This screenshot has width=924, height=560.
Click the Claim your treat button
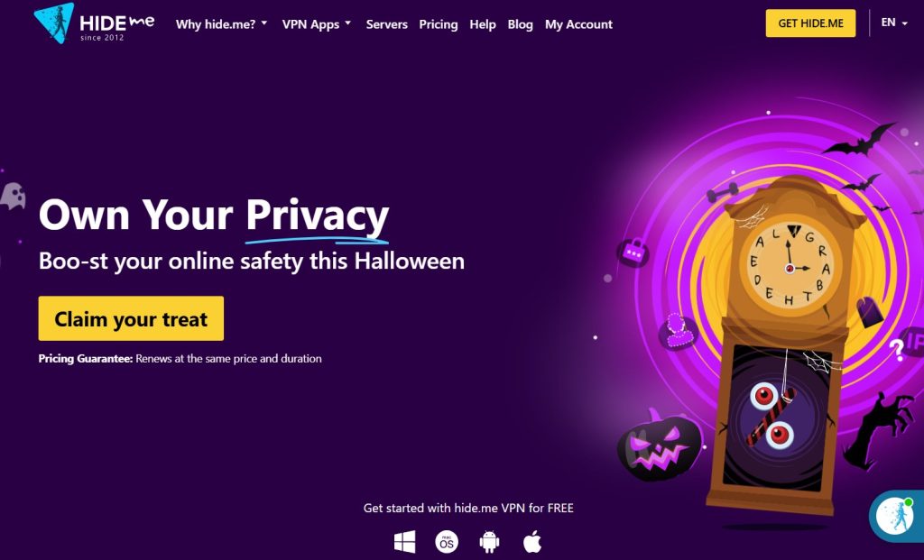(131, 318)
